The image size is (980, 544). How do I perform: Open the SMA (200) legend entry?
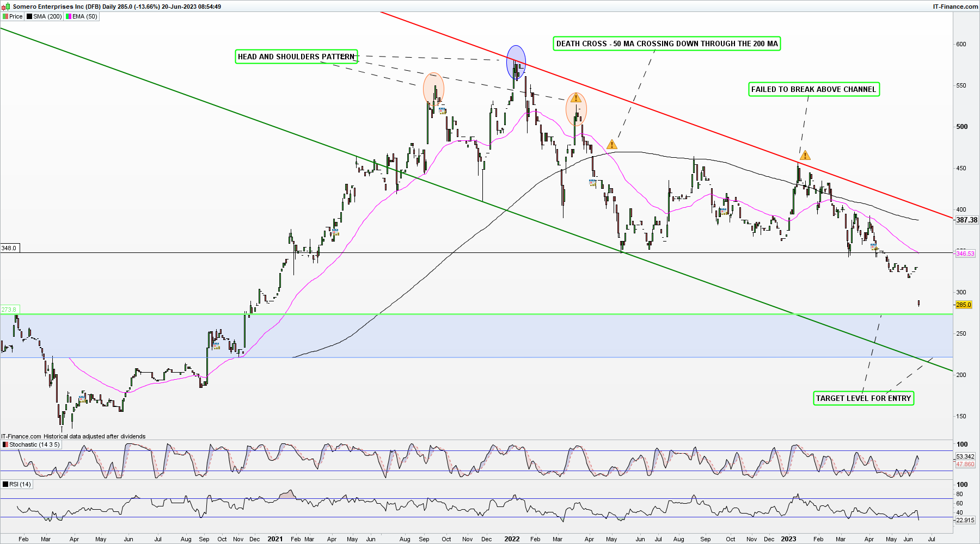click(x=45, y=16)
